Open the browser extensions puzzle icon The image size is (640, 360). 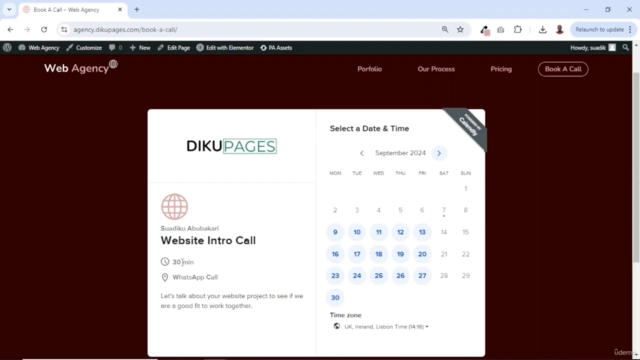[518, 29]
